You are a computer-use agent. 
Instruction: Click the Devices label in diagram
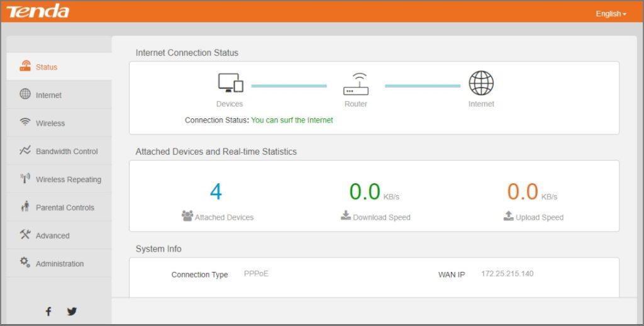(x=230, y=104)
